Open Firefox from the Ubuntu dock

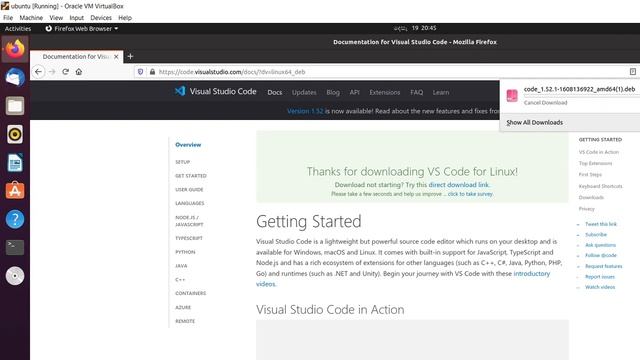15,49
